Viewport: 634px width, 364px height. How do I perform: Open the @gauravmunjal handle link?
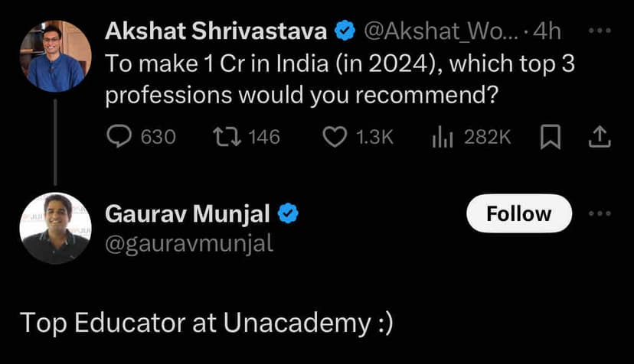point(188,243)
